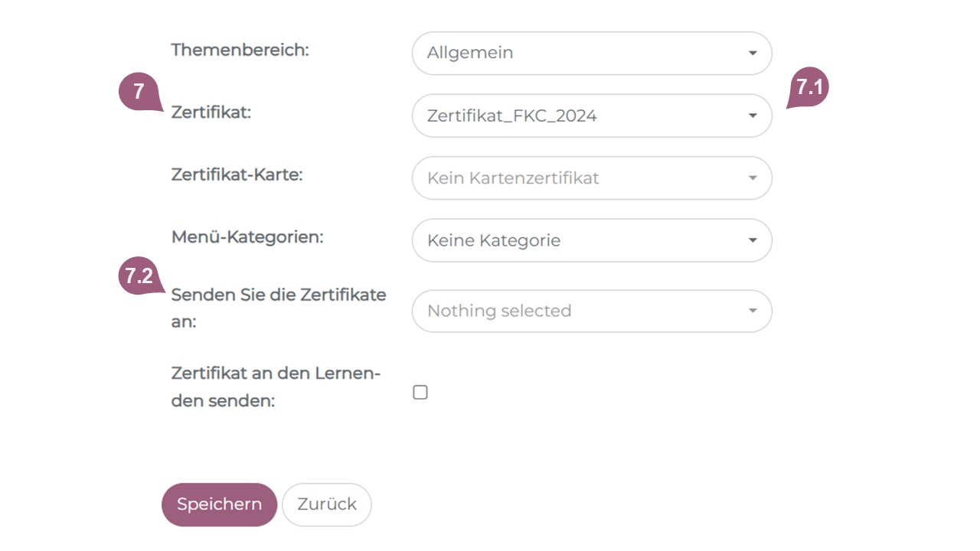Screen dimensions: 980x551
Task: Click the Zurück button
Action: (x=327, y=504)
